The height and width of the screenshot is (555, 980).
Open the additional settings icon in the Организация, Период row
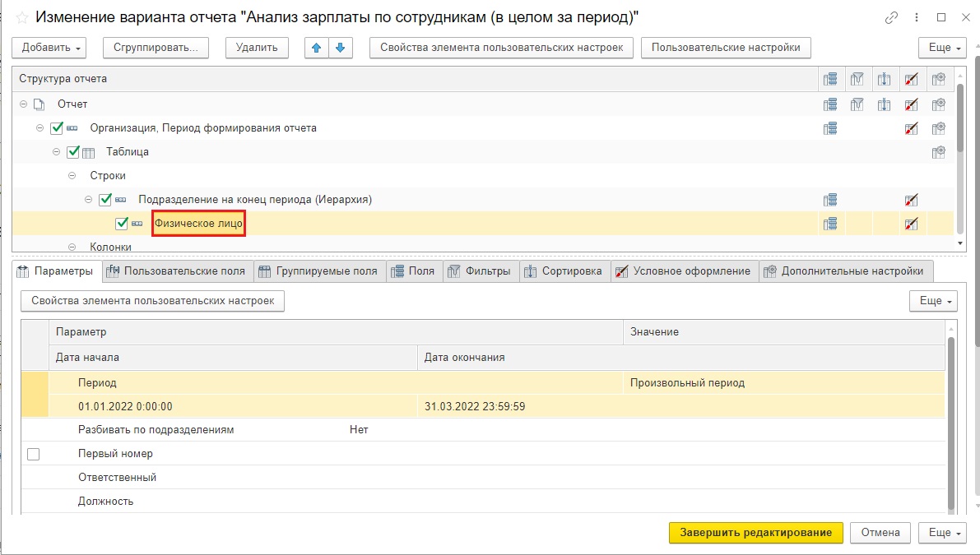tap(938, 128)
